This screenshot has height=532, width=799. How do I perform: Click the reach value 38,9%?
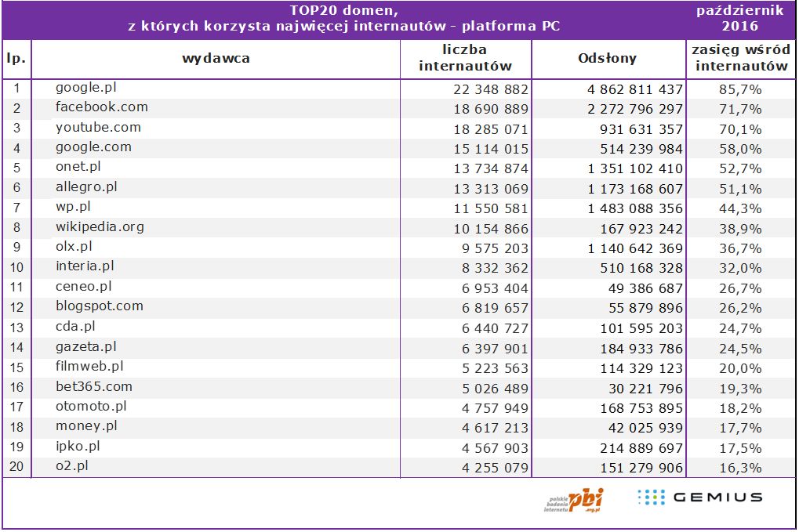(x=740, y=229)
